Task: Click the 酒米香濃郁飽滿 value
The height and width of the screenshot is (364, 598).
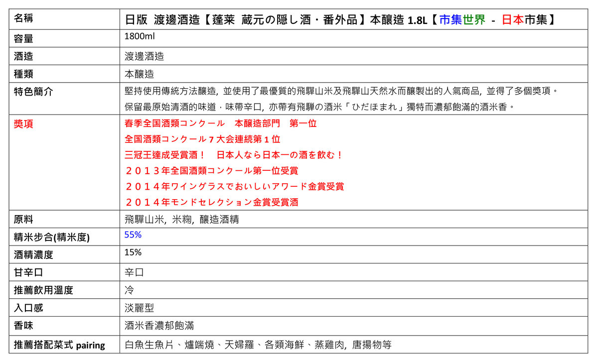Action: coord(159,326)
